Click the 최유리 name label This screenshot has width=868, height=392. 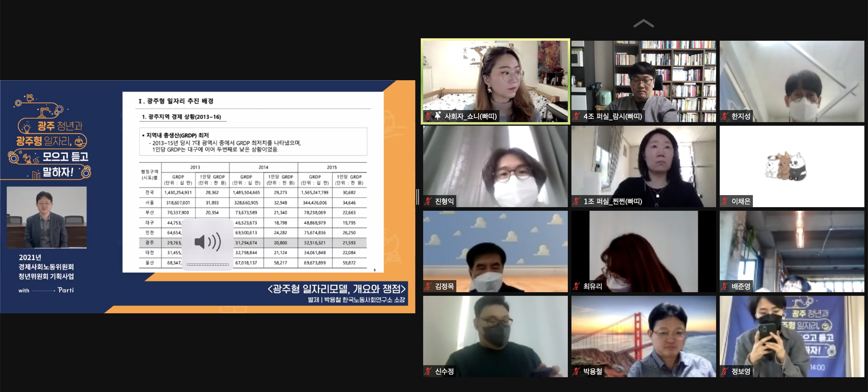coord(592,286)
